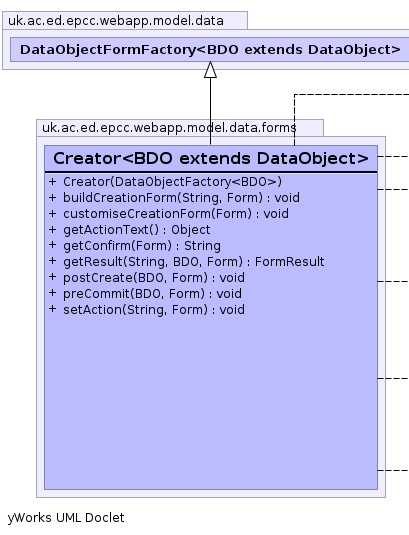Click the plus visibility marker beside setAction

point(52,309)
